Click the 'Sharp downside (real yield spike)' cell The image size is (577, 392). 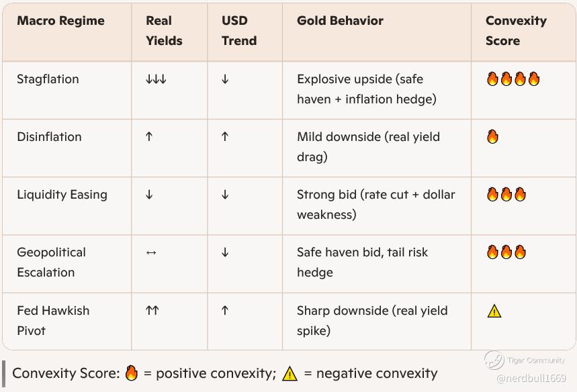372,320
